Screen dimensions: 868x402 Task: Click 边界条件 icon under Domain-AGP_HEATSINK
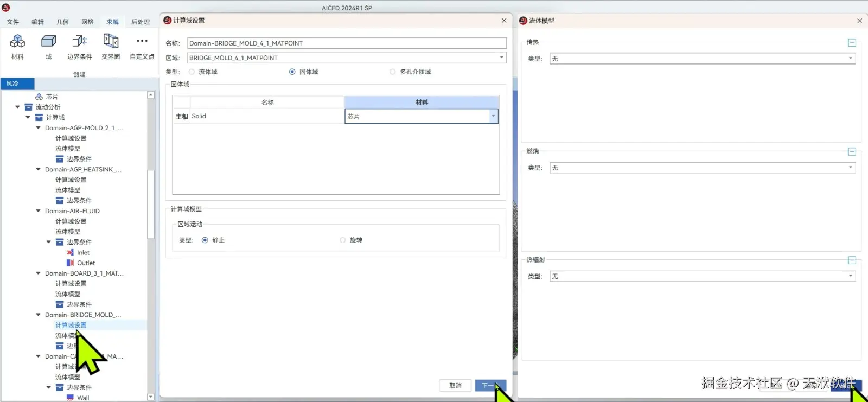(60, 200)
